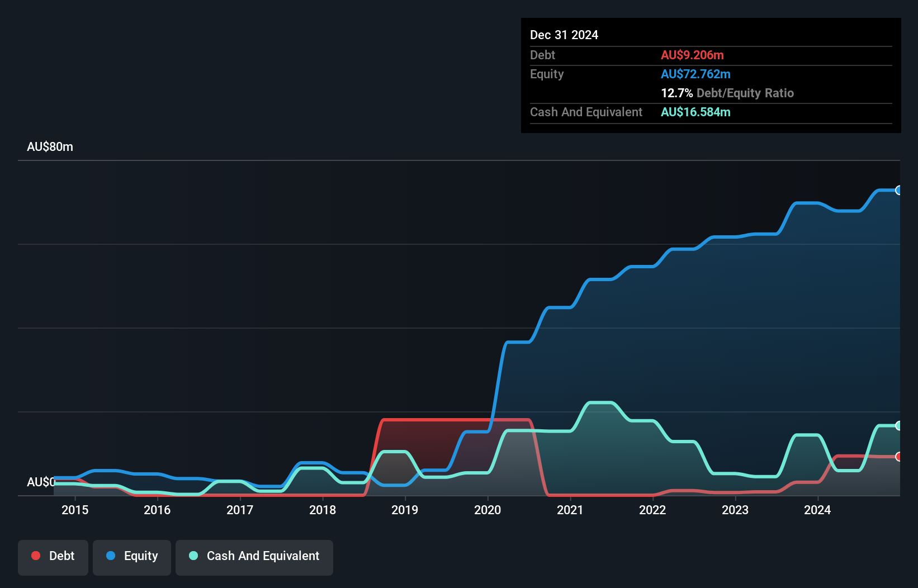Click the AU$16.584m cash value

pyautogui.click(x=695, y=112)
